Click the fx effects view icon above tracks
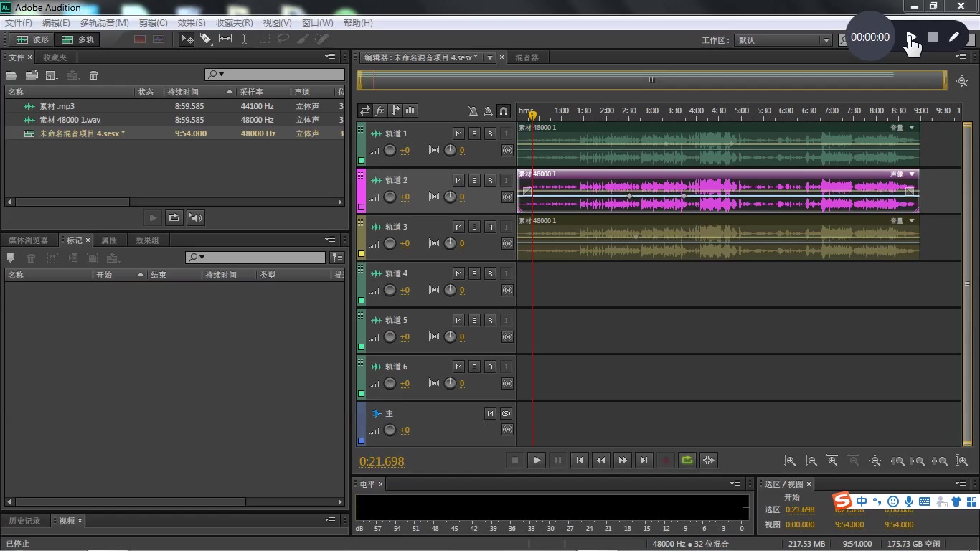Viewport: 980px width, 551px height. (x=380, y=110)
